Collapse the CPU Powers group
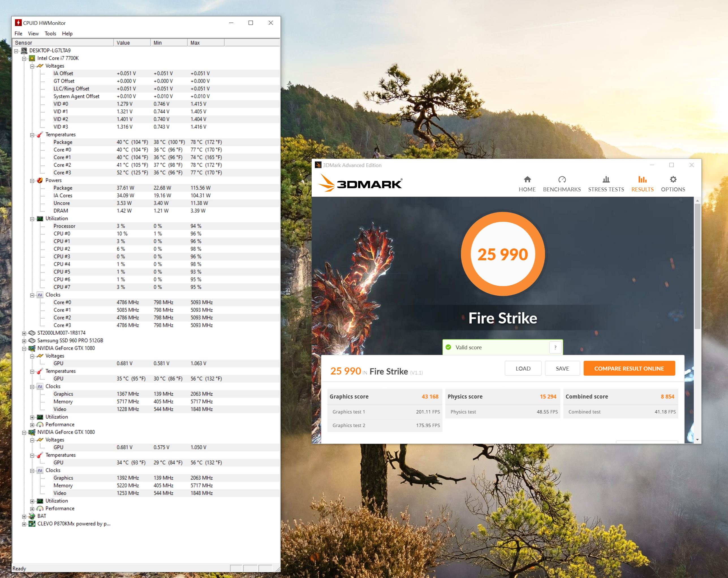 click(x=32, y=181)
